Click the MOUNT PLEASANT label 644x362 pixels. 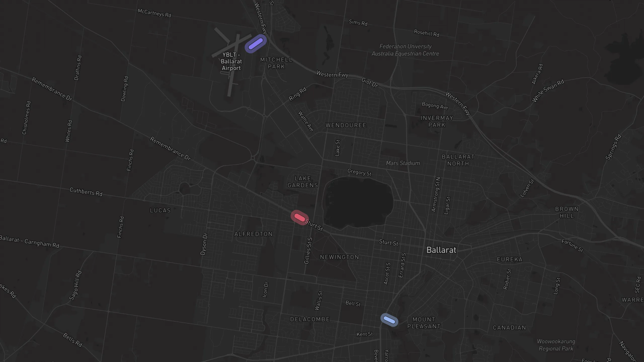point(424,323)
